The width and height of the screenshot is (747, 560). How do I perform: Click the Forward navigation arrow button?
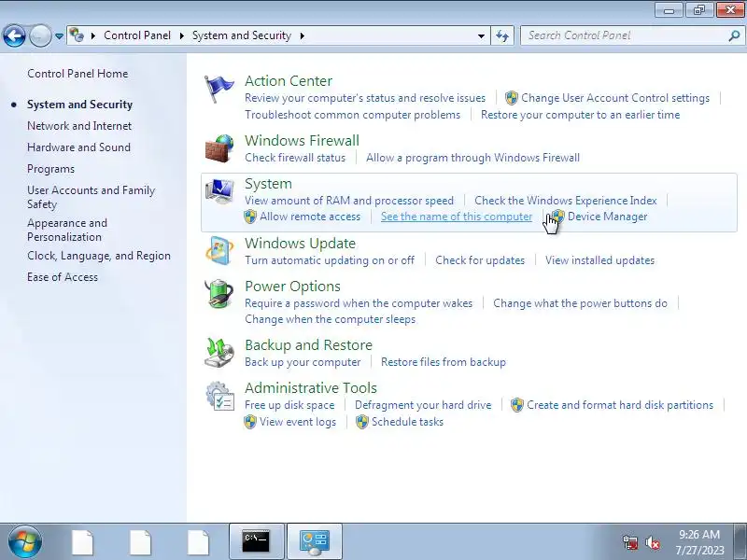coord(40,35)
